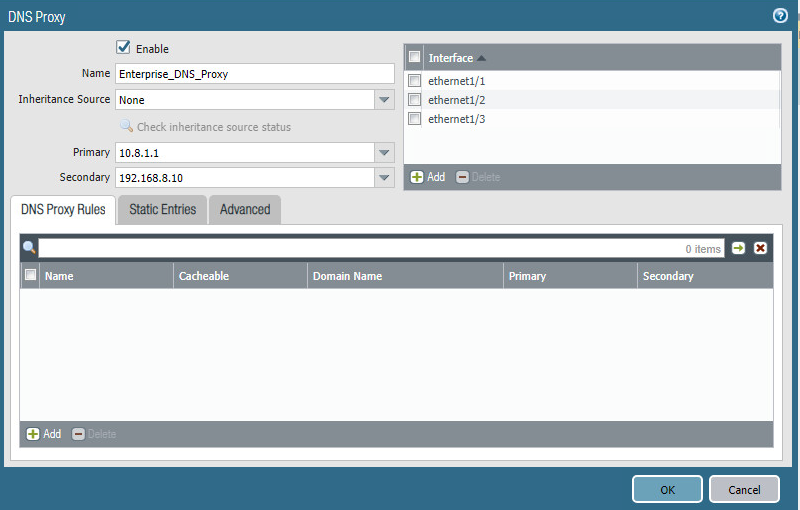The image size is (800, 510).
Task: Click the Interface column sort arrow
Action: [482, 58]
